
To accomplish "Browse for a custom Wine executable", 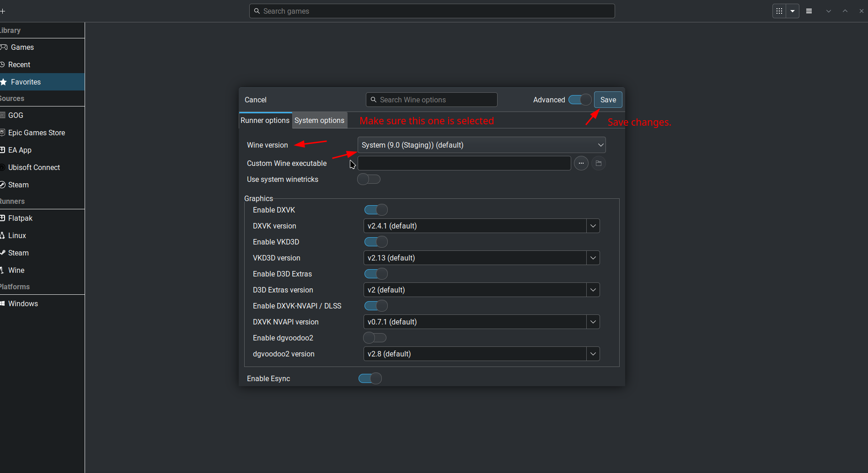I will 598,163.
